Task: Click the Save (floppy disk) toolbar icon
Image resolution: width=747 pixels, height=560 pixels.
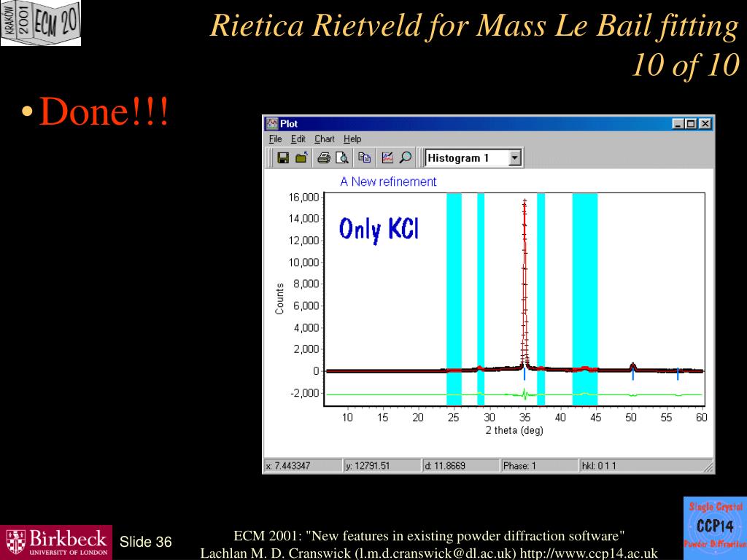Action: coord(283,157)
